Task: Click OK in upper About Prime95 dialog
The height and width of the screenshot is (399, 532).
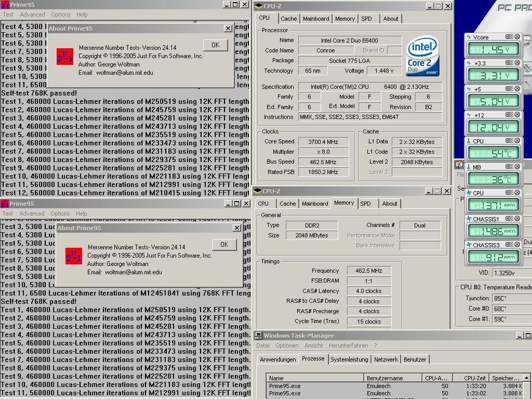Action: (215, 45)
